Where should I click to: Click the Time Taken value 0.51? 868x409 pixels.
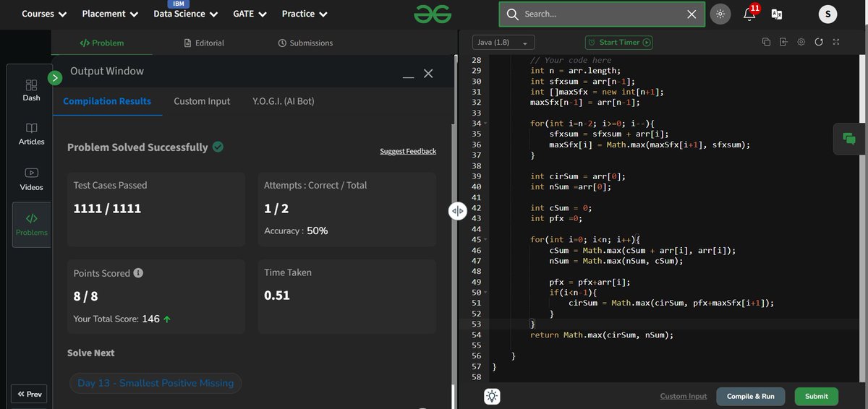click(277, 295)
